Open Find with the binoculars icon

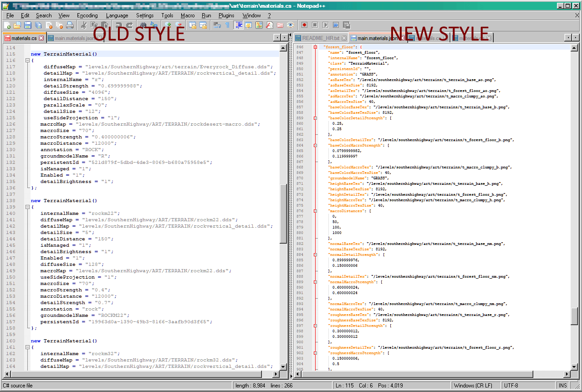click(x=143, y=25)
